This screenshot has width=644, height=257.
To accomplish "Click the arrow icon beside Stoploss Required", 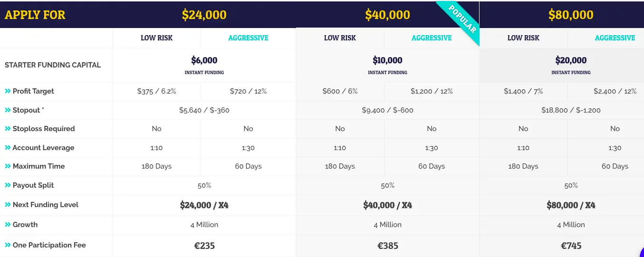I will coord(8,129).
